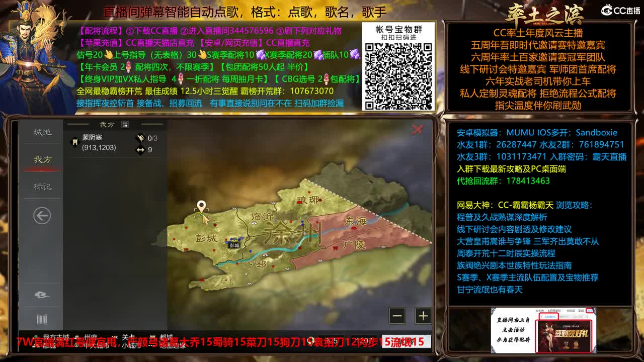The width and height of the screenshot is (644, 362).
Task: Click the 苹果充值 recharge line
Action: click(x=194, y=43)
